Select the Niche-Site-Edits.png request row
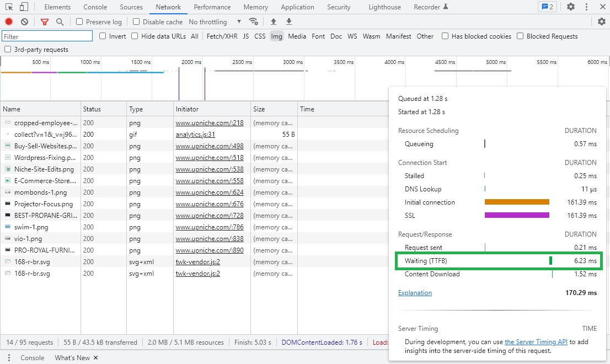The width and height of the screenshot is (610, 364). click(195, 169)
